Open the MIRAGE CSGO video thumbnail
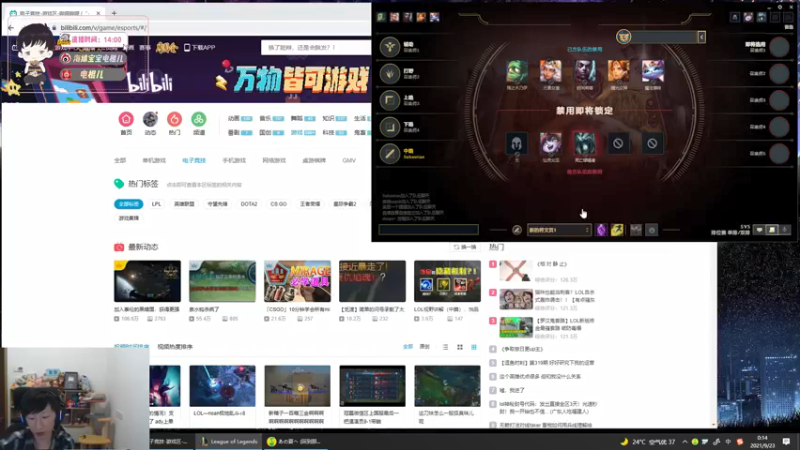Viewport: 800px width, 450px height. pos(297,281)
